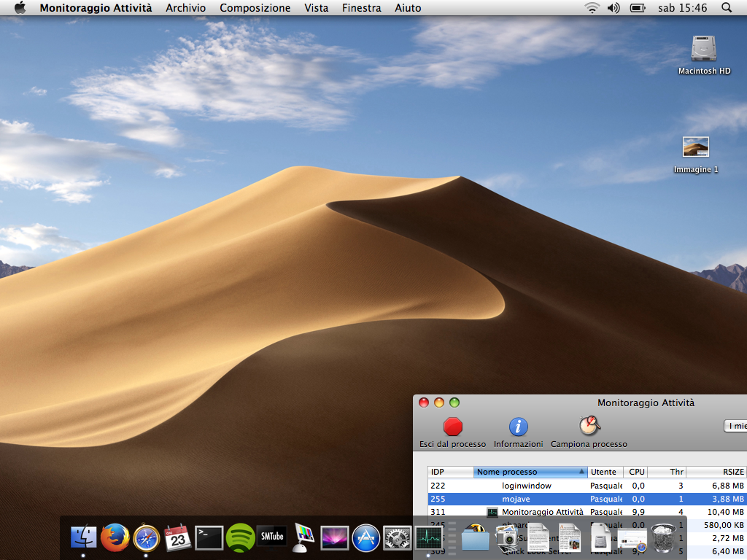
Task: Launch Firefox from the Dock
Action: click(115, 537)
